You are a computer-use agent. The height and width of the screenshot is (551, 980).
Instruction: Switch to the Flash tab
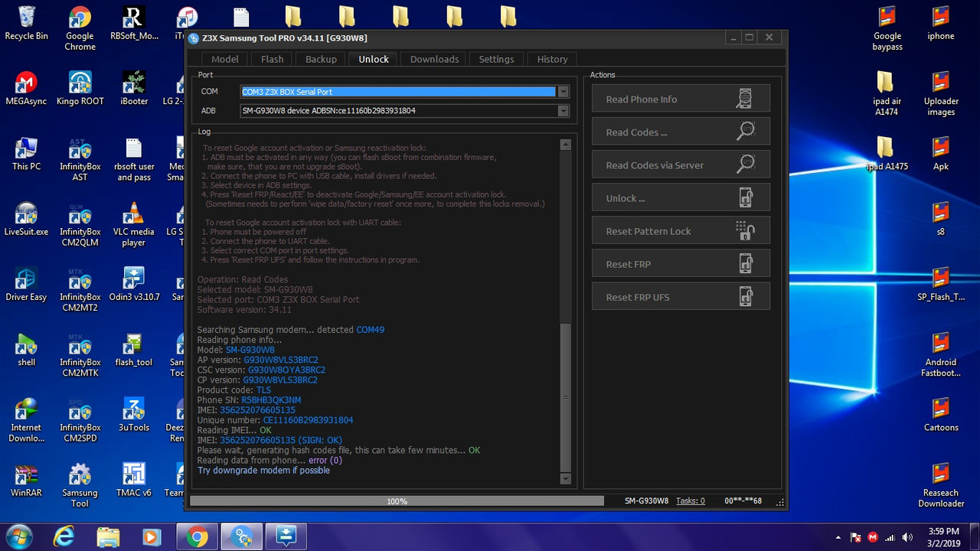[272, 59]
